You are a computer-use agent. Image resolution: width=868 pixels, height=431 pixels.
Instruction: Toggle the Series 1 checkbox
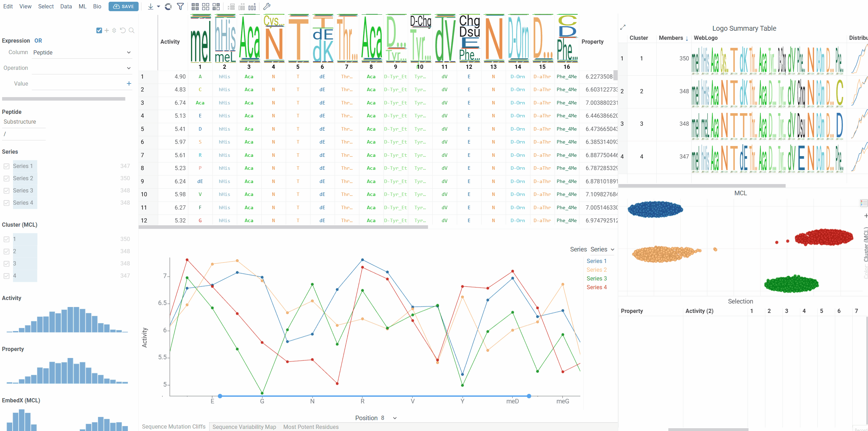click(x=7, y=166)
